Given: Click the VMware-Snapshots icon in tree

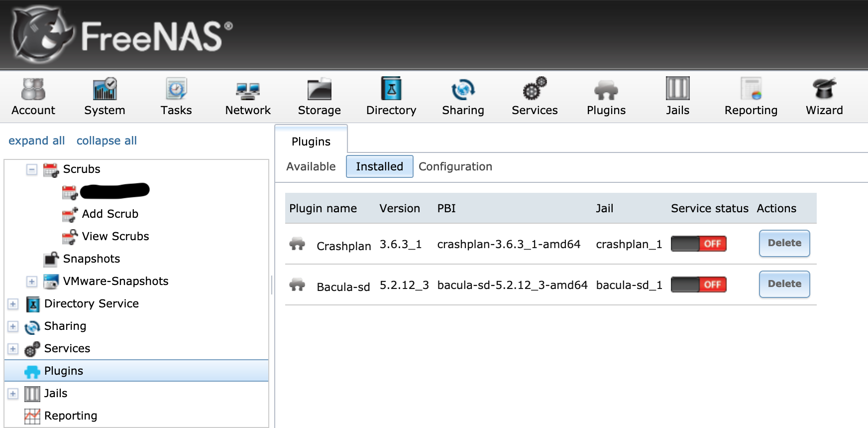Looking at the screenshot, I should 51,282.
